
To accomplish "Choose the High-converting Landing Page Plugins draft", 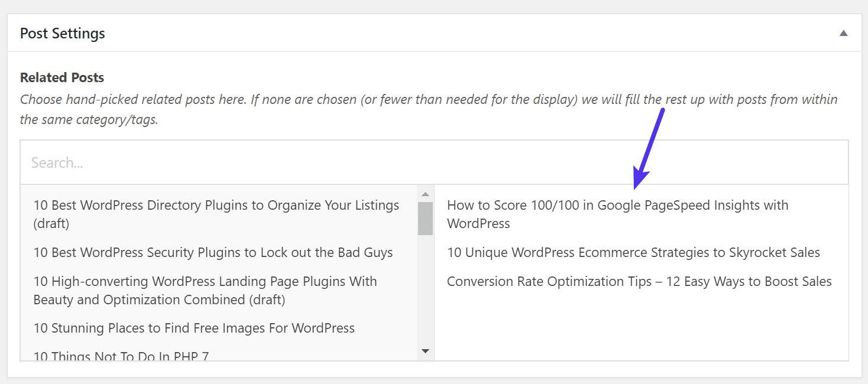I will [205, 291].
